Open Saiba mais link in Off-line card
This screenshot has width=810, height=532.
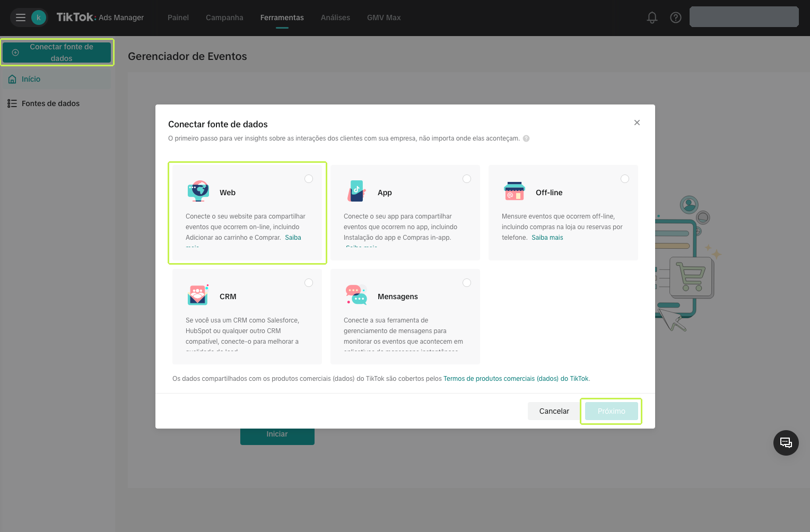(547, 238)
